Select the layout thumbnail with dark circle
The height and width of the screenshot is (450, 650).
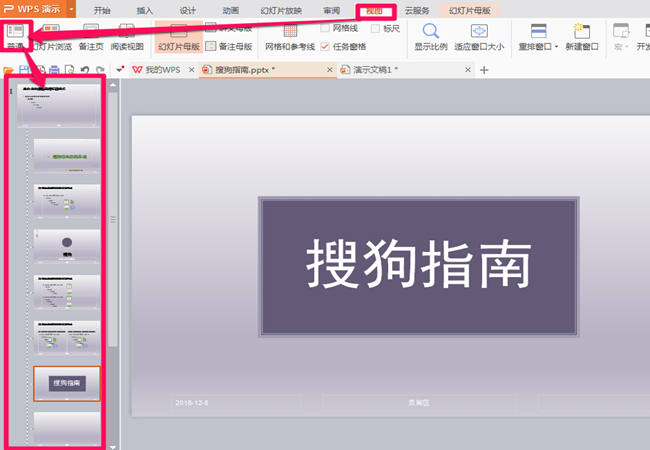67,247
